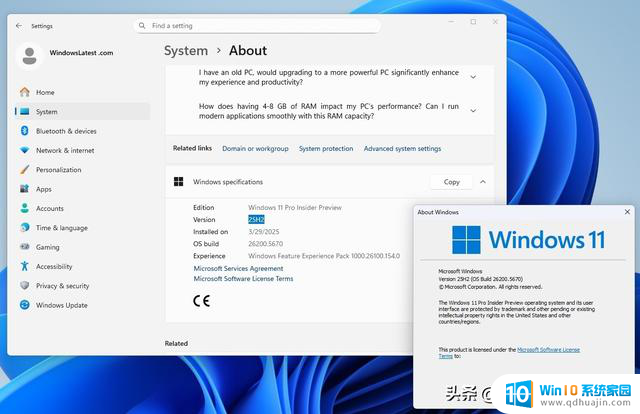640x414 pixels.
Task: Click the Bluetooth icon in sidebar
Action: click(x=24, y=131)
